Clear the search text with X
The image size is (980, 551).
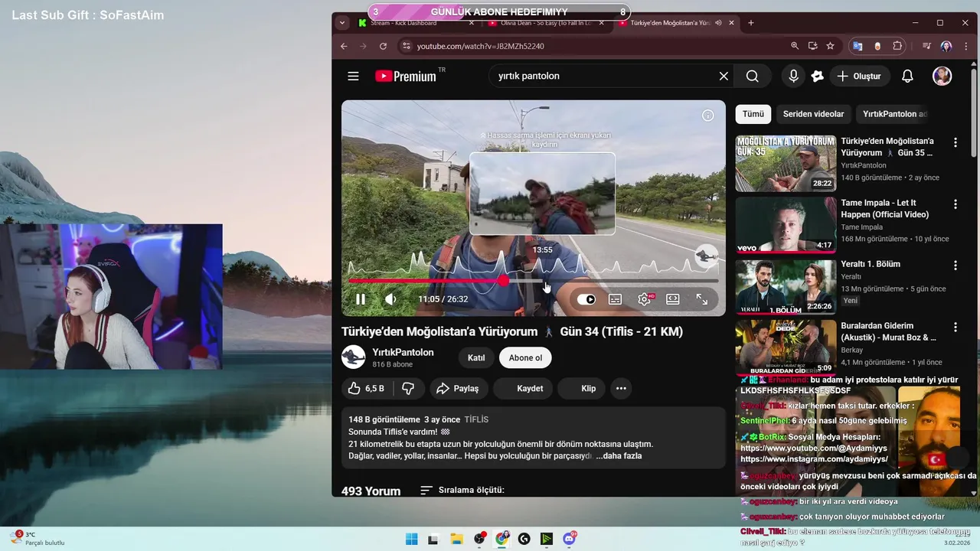tap(724, 76)
